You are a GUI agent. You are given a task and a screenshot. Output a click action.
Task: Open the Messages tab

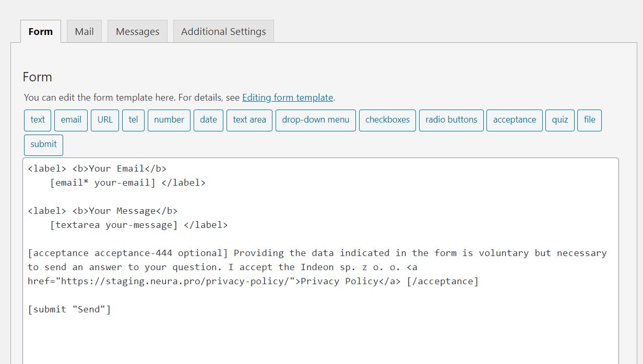pos(137,31)
